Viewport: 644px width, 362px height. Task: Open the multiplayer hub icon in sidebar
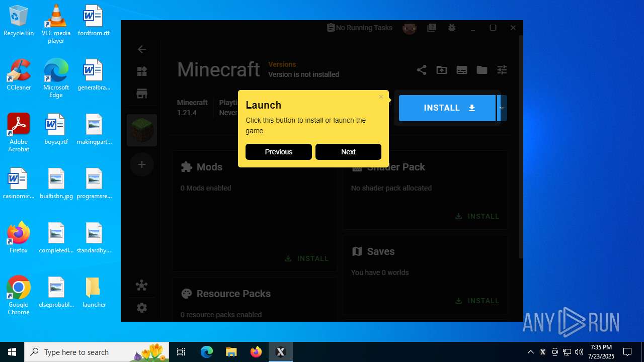142,286
